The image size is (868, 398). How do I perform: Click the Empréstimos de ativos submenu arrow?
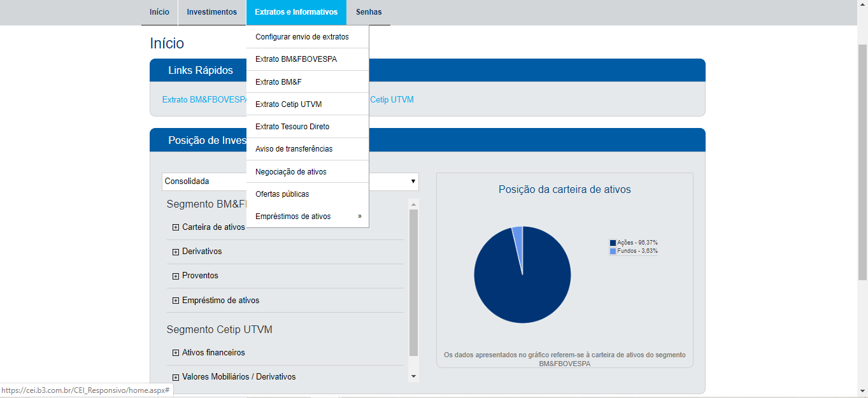click(x=360, y=217)
